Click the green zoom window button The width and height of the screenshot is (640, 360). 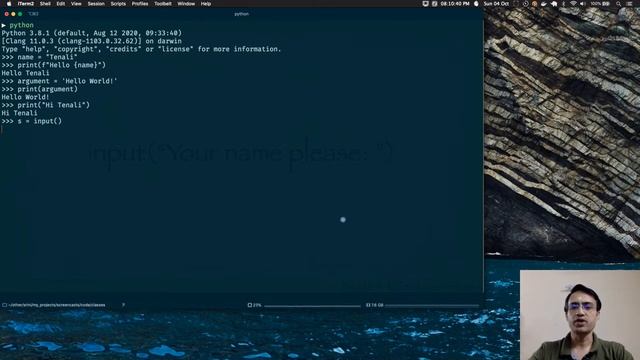coord(20,14)
